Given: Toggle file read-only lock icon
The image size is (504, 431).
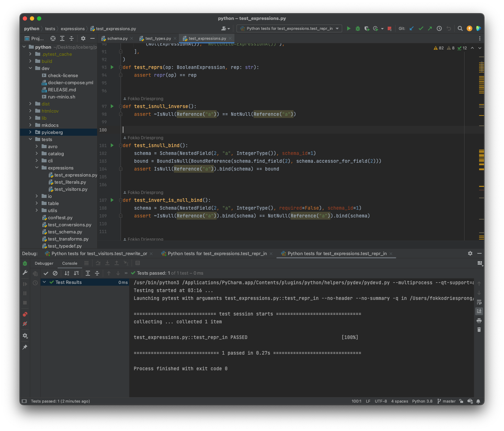Looking at the screenshot, I should pyautogui.click(x=461, y=401).
